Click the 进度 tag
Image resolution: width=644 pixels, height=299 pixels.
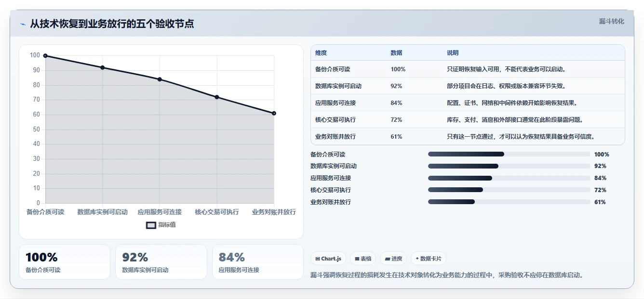coord(393,259)
